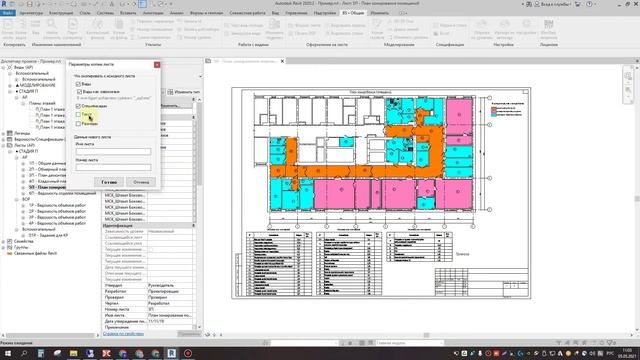The image size is (640, 360).
Task: Click the Копия листа ribbon icon
Action: (8, 29)
